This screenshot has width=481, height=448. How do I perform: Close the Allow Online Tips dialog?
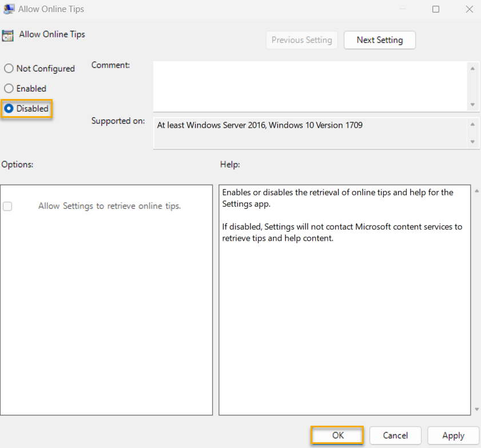tap(468, 9)
